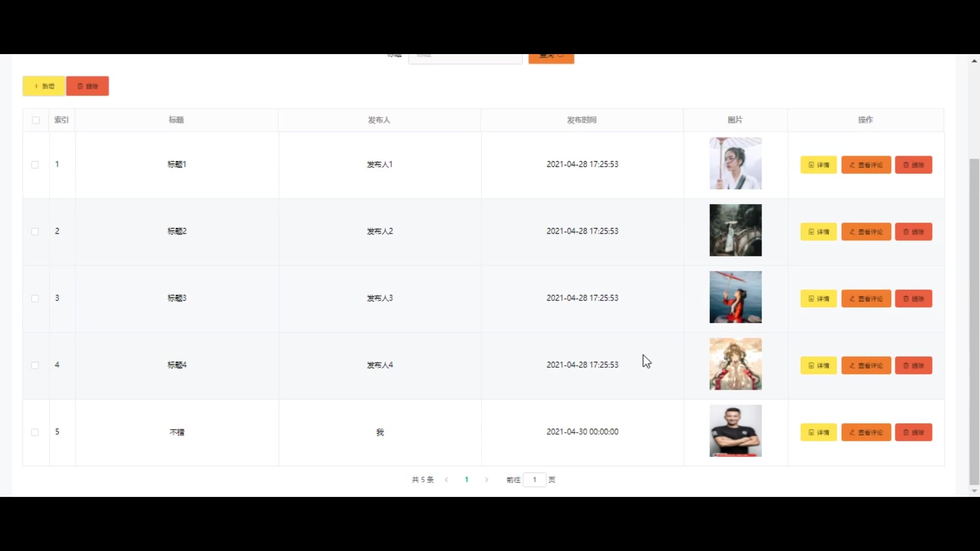Check the checkbox for row 1
Viewport: 980px width, 551px height.
point(35,165)
